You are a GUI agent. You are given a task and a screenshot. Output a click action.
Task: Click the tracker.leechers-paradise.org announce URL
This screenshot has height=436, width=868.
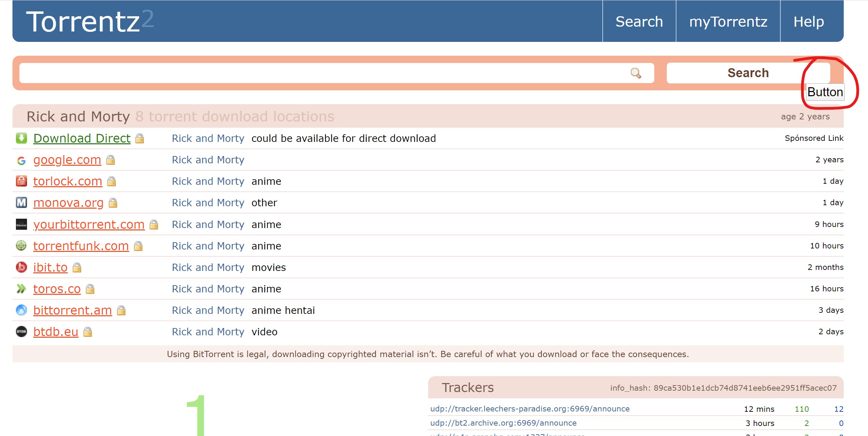[530, 409]
